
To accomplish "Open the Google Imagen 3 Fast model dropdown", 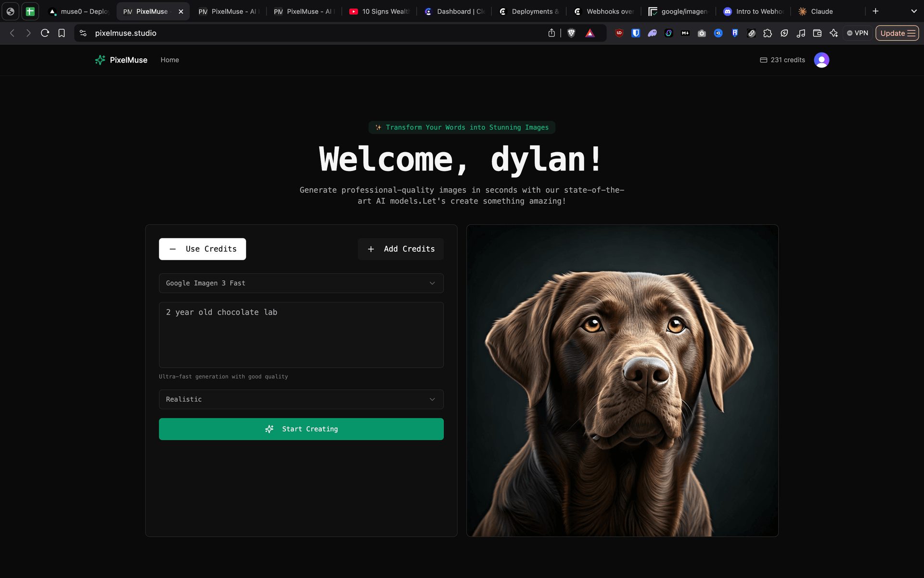I will tap(301, 283).
